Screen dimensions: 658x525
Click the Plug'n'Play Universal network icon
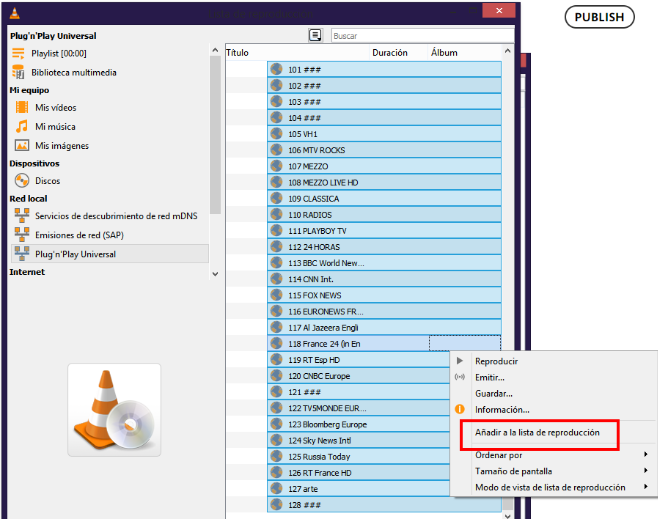22,254
